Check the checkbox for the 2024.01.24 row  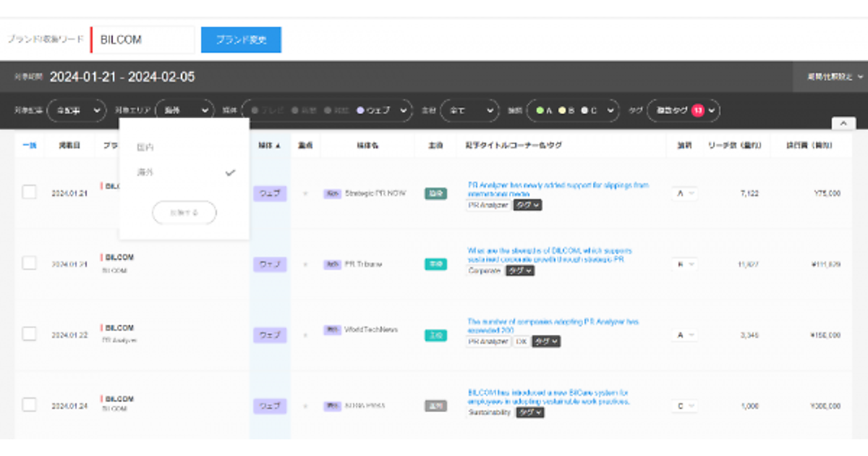[30, 405]
